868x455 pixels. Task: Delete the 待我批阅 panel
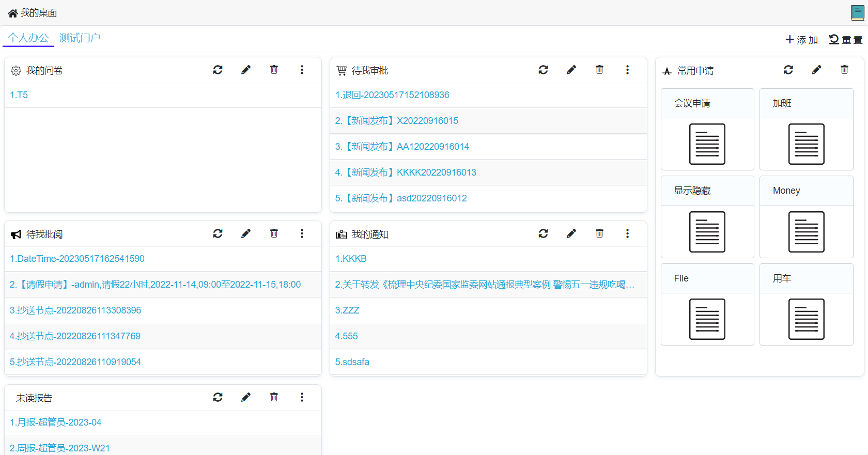point(274,233)
